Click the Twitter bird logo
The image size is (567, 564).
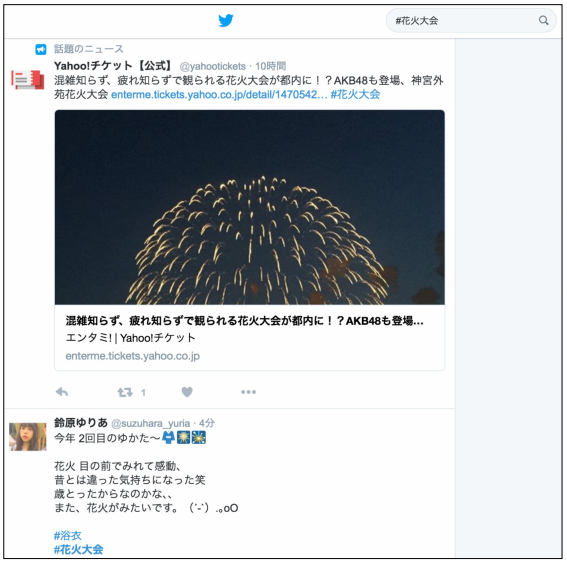(226, 20)
